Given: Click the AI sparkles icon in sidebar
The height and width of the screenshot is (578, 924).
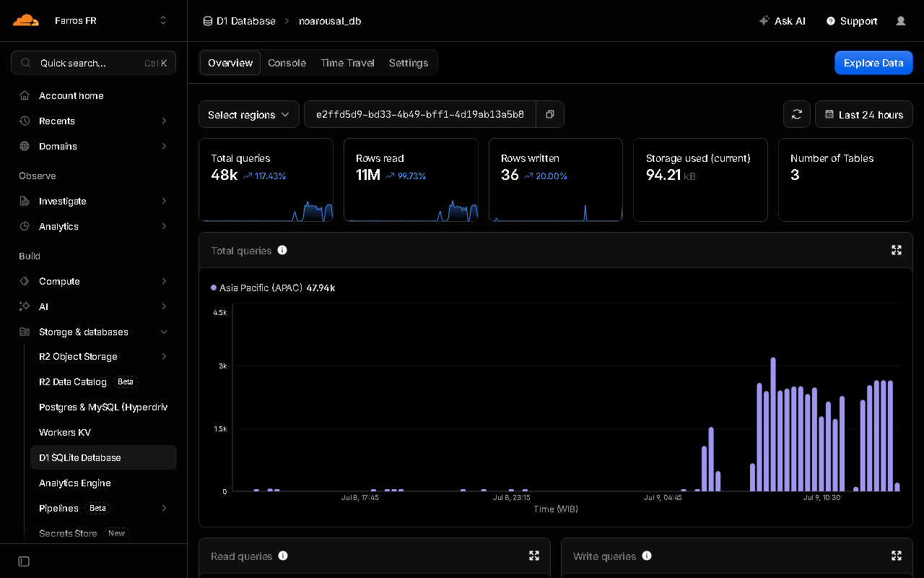Looking at the screenshot, I should 25,306.
